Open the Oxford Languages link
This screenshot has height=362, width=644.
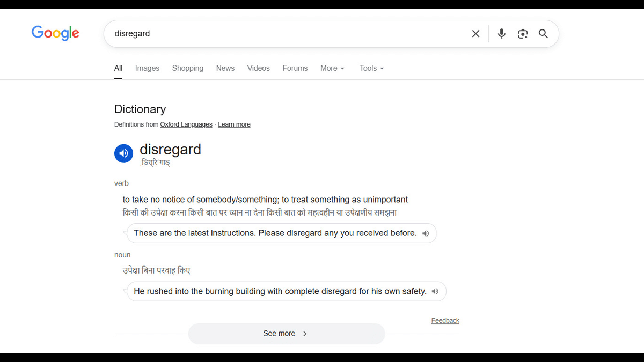click(x=186, y=124)
